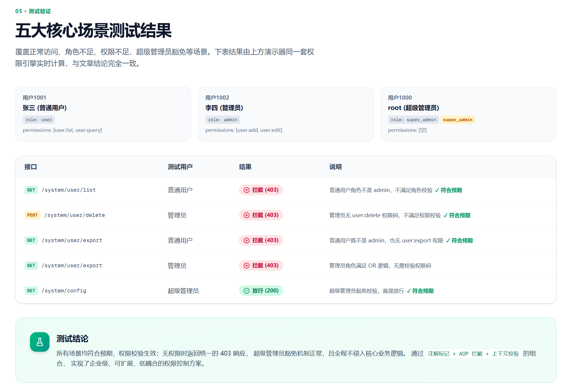Click the 测试用户 column header
Screen dimensions: 572x392
(180, 167)
